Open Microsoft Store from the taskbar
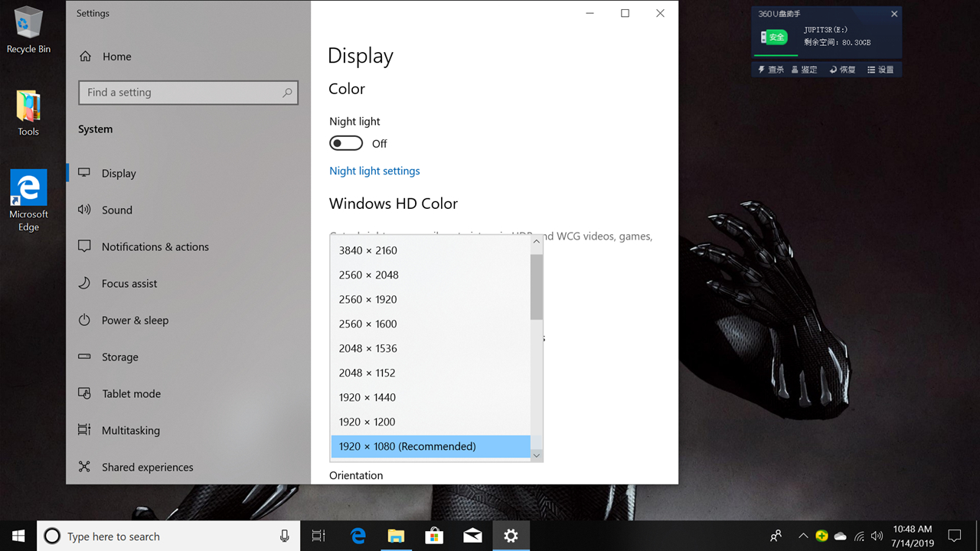Screen dimensions: 980x551 (x=434, y=536)
